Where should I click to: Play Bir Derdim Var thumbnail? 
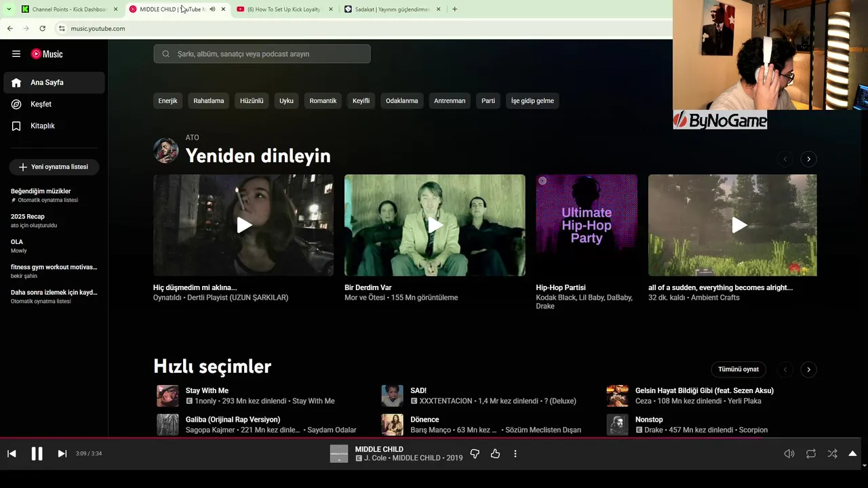[435, 225]
